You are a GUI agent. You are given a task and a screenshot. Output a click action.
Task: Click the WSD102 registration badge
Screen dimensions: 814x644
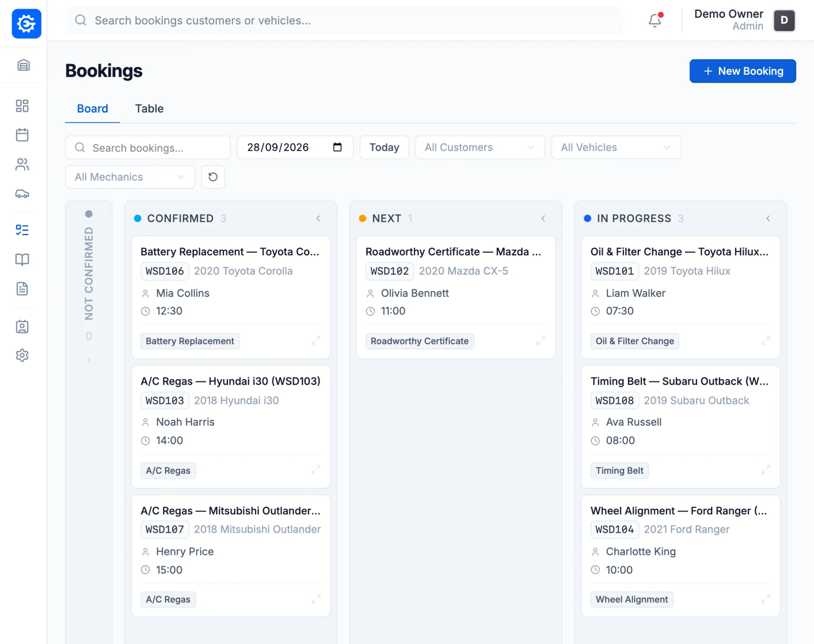coord(390,271)
